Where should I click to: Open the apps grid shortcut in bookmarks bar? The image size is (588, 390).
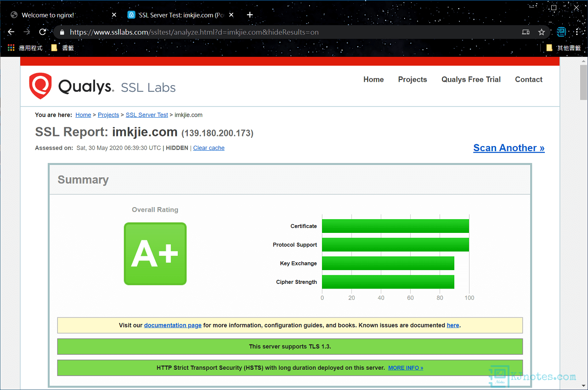11,48
